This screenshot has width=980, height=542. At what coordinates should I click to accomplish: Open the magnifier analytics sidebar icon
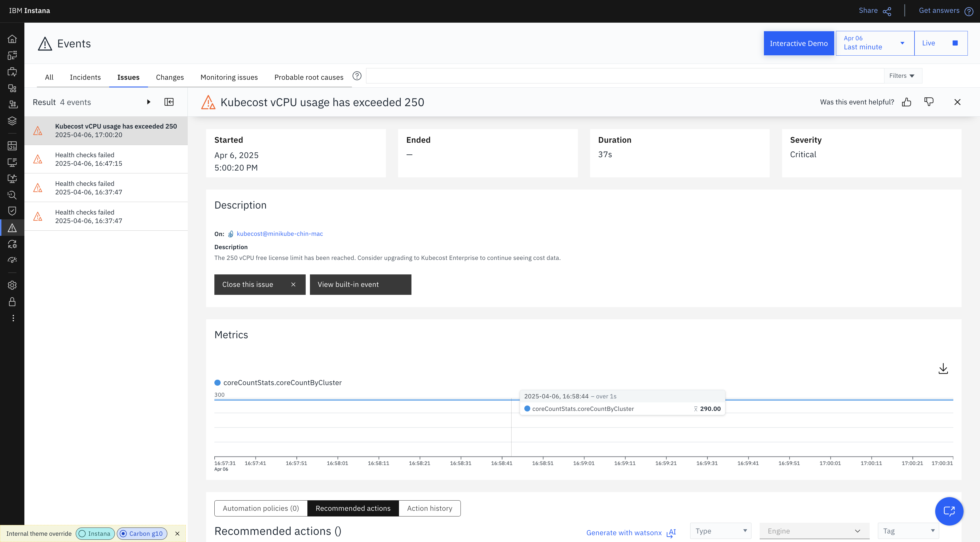[x=12, y=195]
